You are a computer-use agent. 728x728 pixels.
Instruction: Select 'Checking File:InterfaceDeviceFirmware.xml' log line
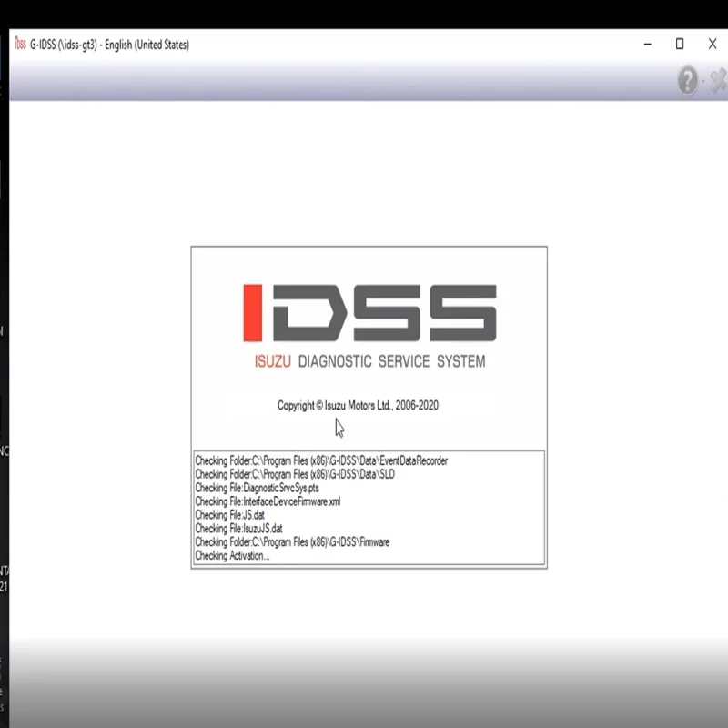click(x=268, y=501)
